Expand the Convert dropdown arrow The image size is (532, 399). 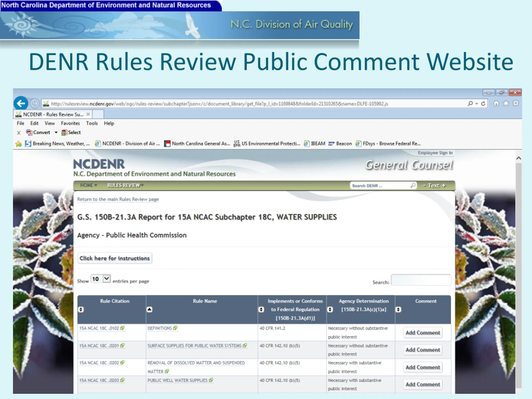pos(56,132)
